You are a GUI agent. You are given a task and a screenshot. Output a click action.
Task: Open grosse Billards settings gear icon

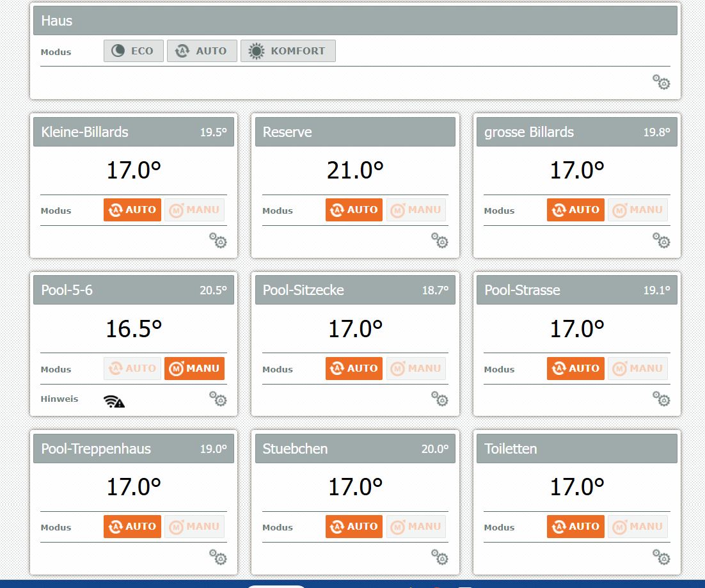point(661,241)
